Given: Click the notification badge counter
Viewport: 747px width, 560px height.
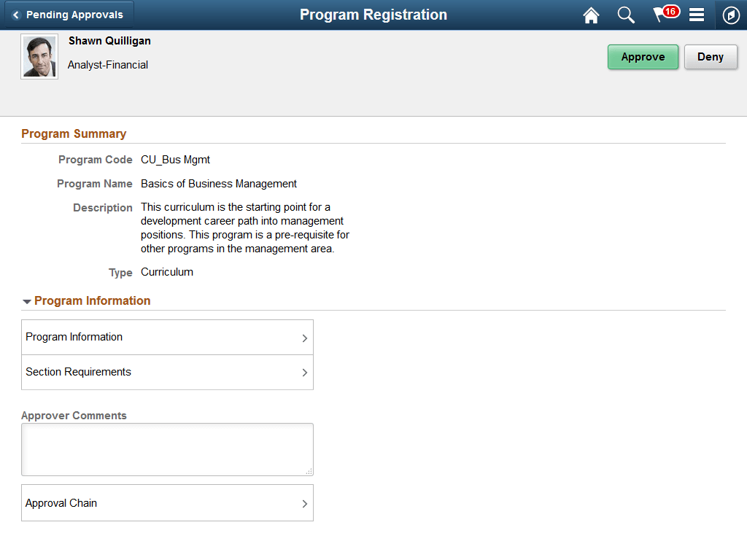Looking at the screenshot, I should coord(670,9).
